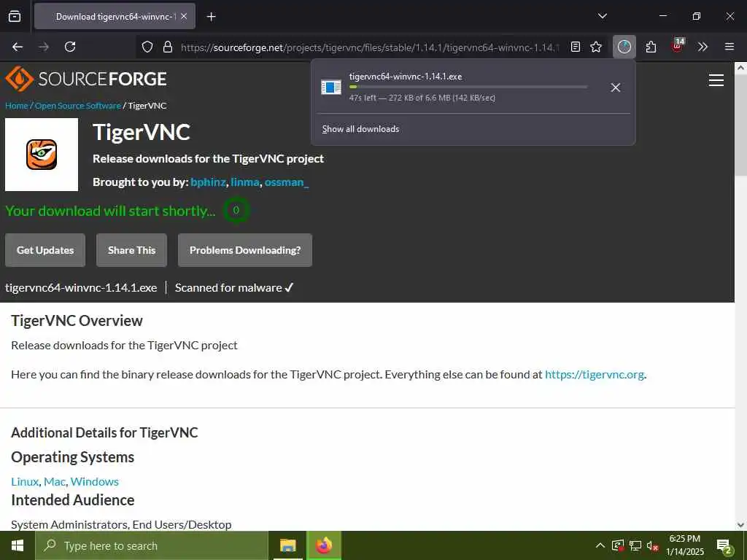The width and height of the screenshot is (747, 560).
Task: Open the Windows Start menu
Action: coord(18,545)
